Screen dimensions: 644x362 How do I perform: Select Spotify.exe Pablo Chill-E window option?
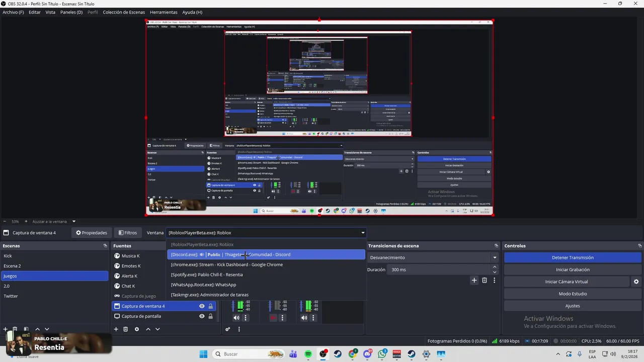(266, 275)
